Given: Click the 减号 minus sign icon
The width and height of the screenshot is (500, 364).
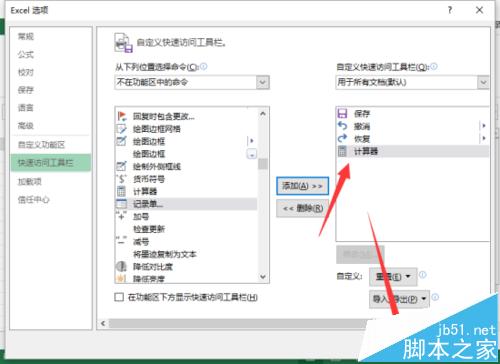Looking at the screenshot, I should pyautogui.click(x=121, y=241).
